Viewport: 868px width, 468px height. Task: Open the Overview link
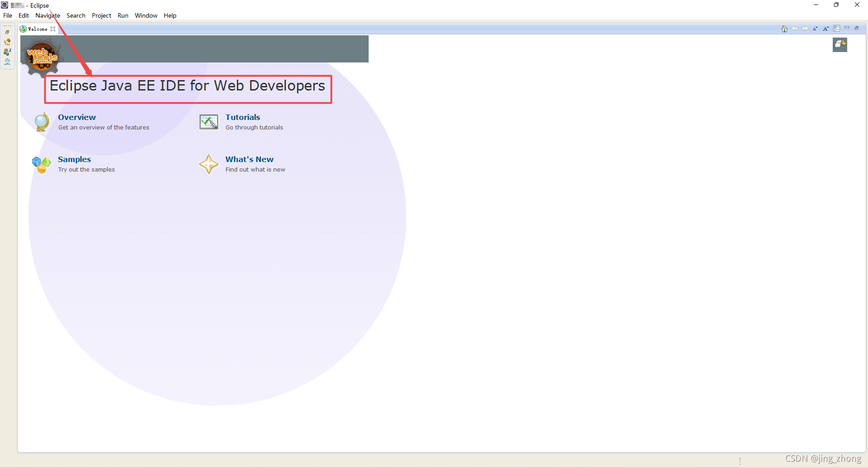pos(77,117)
